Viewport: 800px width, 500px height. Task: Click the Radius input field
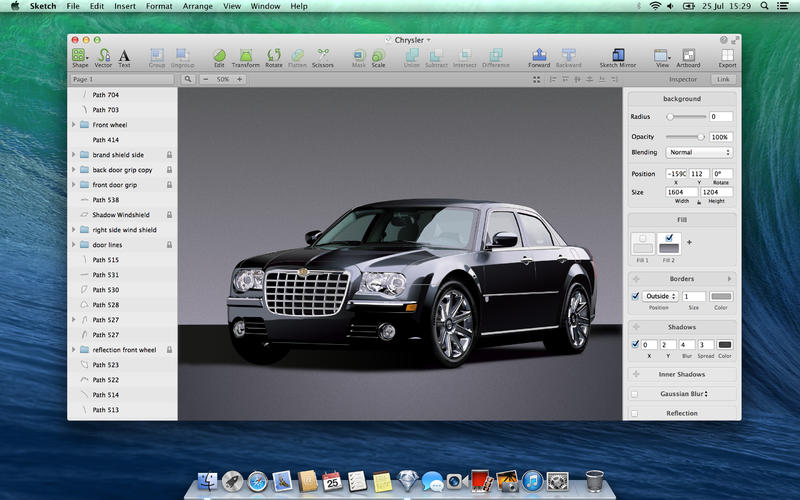pyautogui.click(x=721, y=117)
